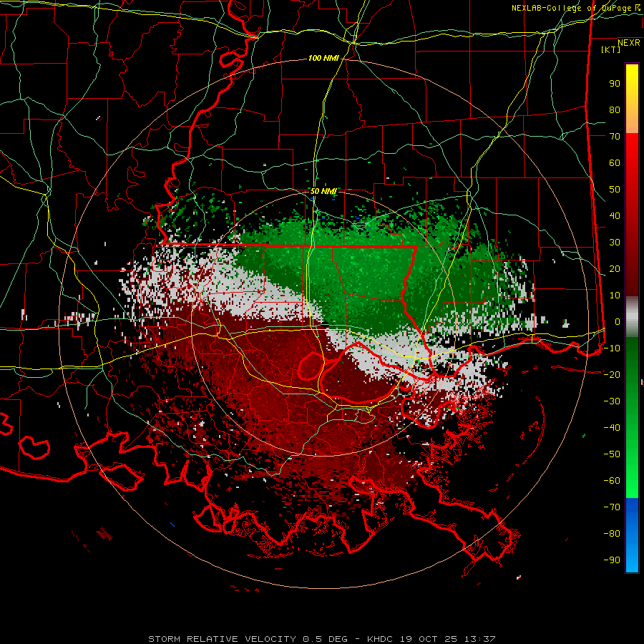This screenshot has height=644, width=644.
Task: Click the 80 value on color scale
Action: [x=615, y=110]
